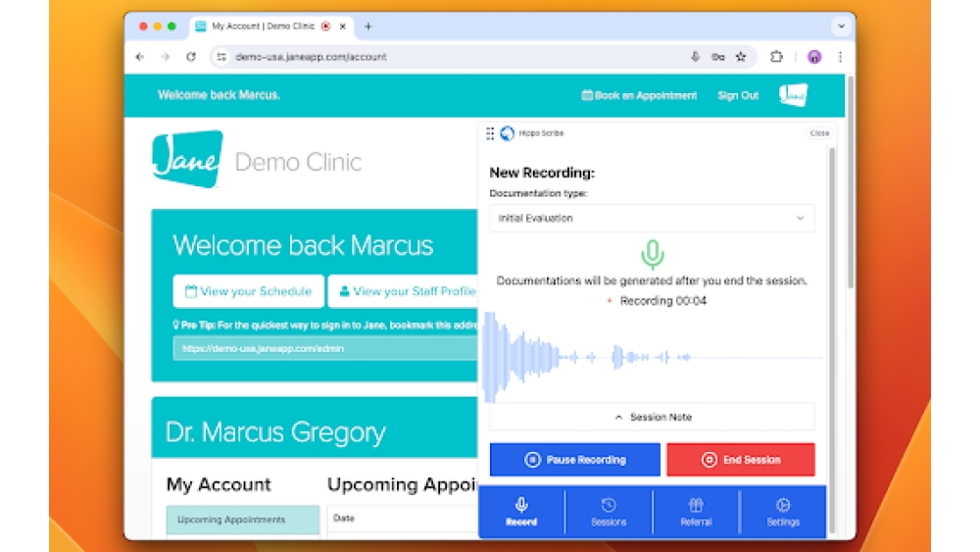Click the Hippo Scribe logo icon
Screen dimensions: 980x552
[x=508, y=133]
